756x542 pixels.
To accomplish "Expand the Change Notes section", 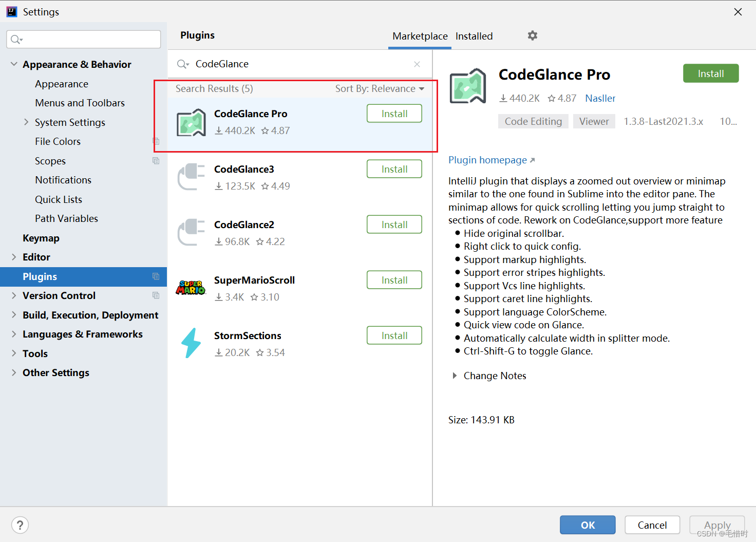I will pos(455,376).
